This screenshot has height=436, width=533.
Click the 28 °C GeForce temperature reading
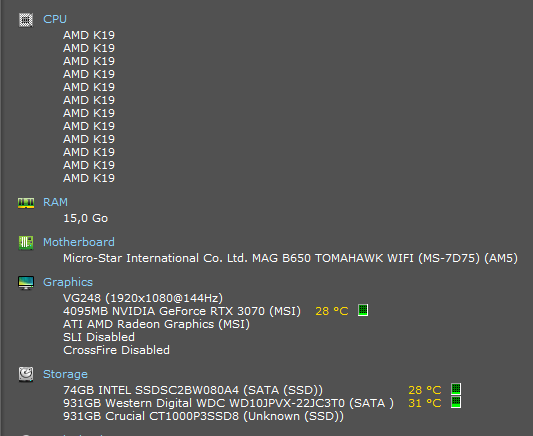click(x=332, y=311)
